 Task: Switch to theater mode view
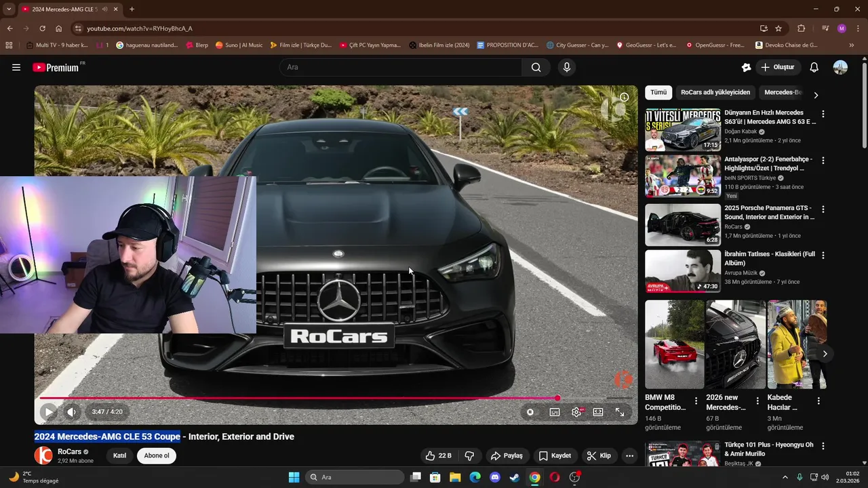(x=598, y=411)
